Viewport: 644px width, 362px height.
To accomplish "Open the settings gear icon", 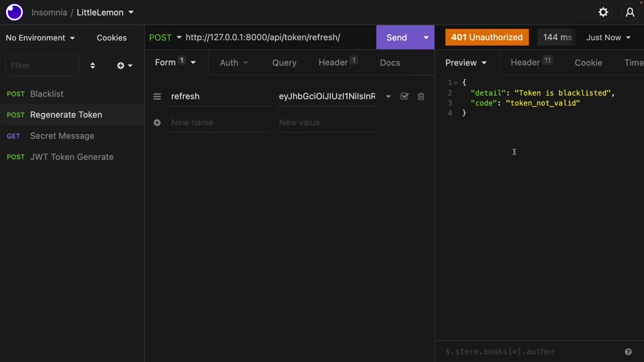I will click(603, 12).
